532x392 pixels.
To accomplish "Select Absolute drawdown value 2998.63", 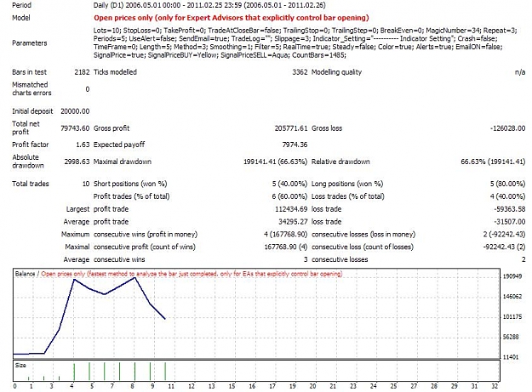I will point(77,162).
